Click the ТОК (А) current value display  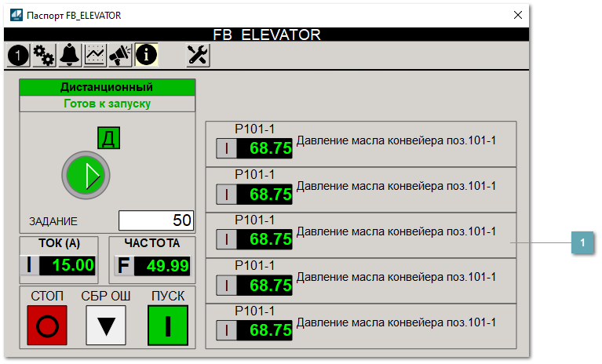coord(67,265)
